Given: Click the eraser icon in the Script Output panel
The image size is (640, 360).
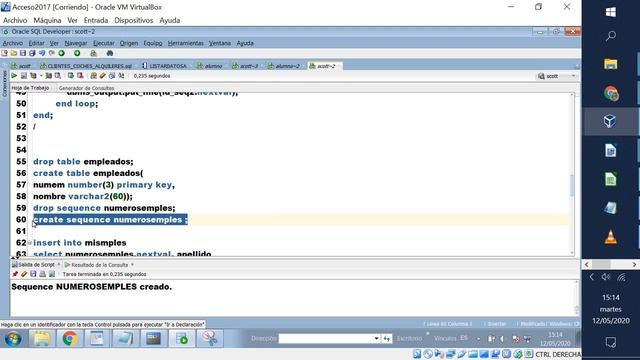Looking at the screenshot, I should [24, 274].
